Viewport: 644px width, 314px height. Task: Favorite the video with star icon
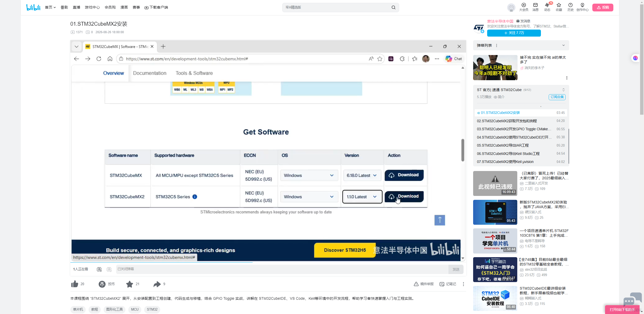[130, 284]
